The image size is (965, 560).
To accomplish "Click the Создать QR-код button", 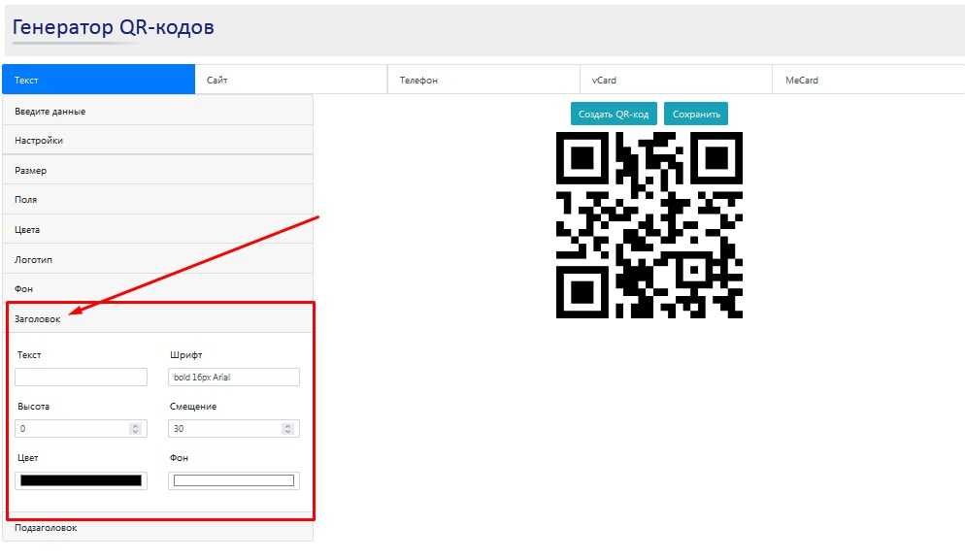I will (x=614, y=115).
